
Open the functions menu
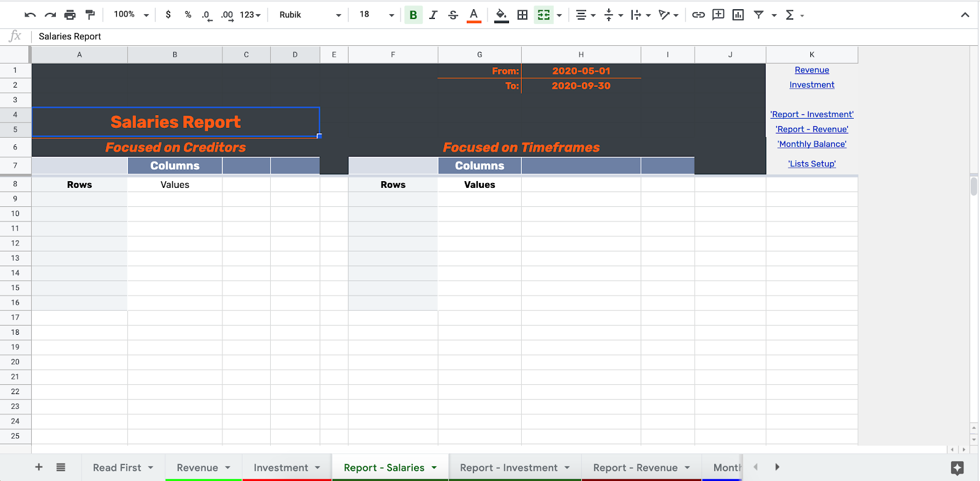pyautogui.click(x=794, y=15)
